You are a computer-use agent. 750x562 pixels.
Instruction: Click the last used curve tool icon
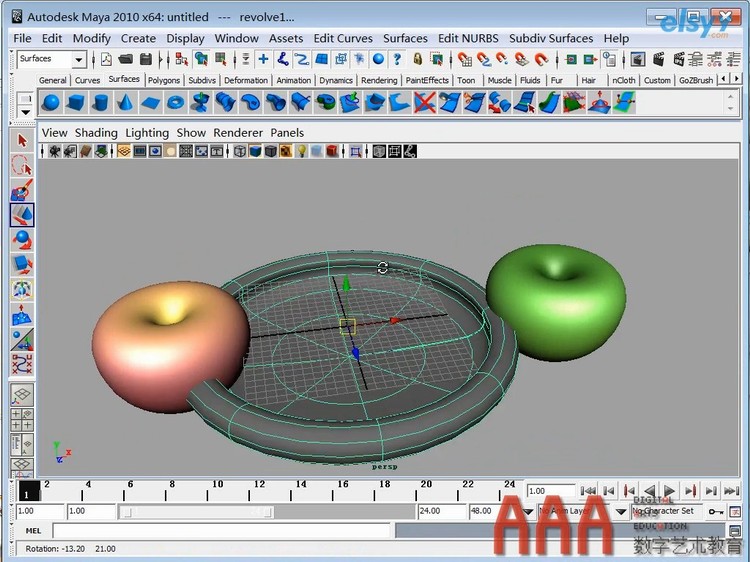[22, 364]
